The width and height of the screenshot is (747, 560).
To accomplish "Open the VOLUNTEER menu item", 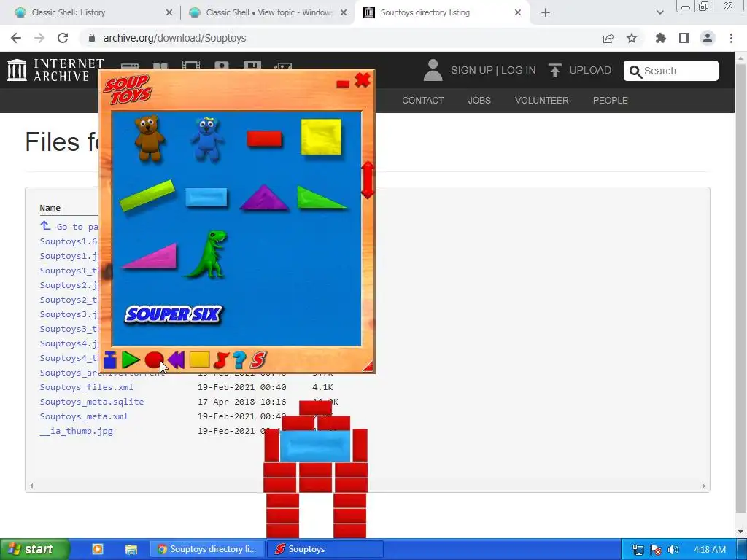I will [x=542, y=101].
